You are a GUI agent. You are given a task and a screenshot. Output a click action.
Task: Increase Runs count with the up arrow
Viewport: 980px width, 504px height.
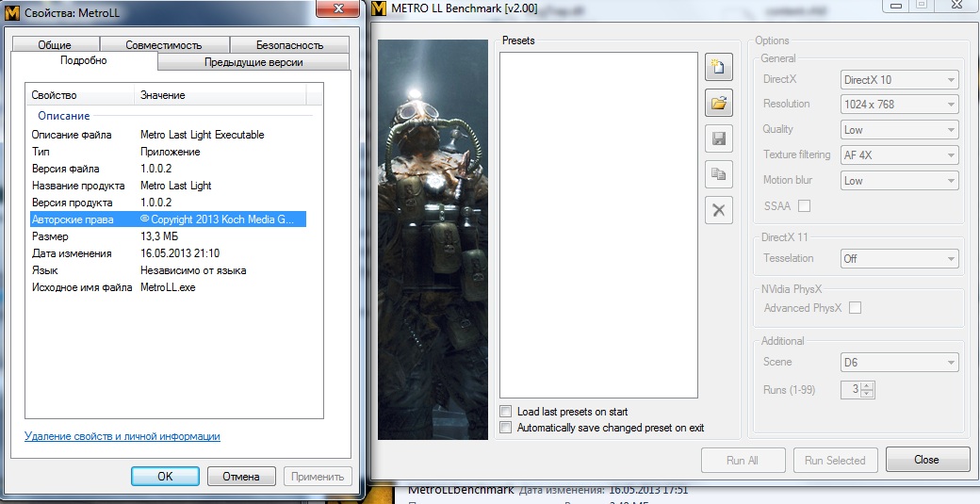click(867, 385)
